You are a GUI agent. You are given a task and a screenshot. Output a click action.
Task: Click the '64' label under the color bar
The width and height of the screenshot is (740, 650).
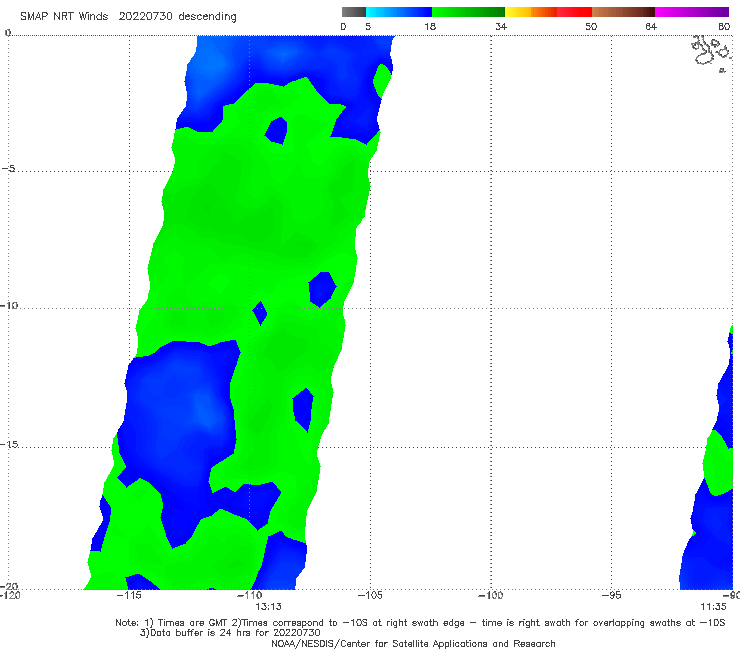[651, 26]
